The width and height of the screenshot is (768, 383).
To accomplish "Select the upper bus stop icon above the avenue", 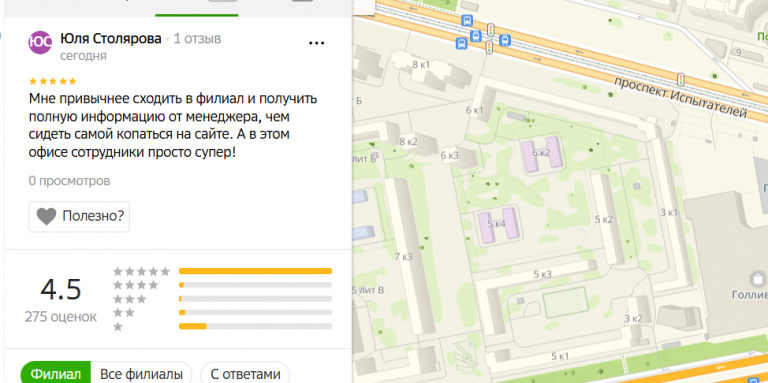I will coord(468,21).
